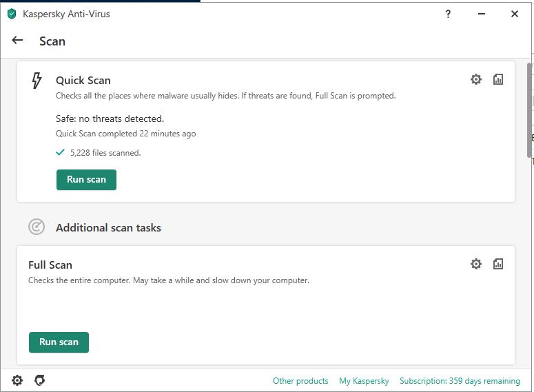
Task: Click the Quick Scan lightning bolt icon
Action: [37, 81]
